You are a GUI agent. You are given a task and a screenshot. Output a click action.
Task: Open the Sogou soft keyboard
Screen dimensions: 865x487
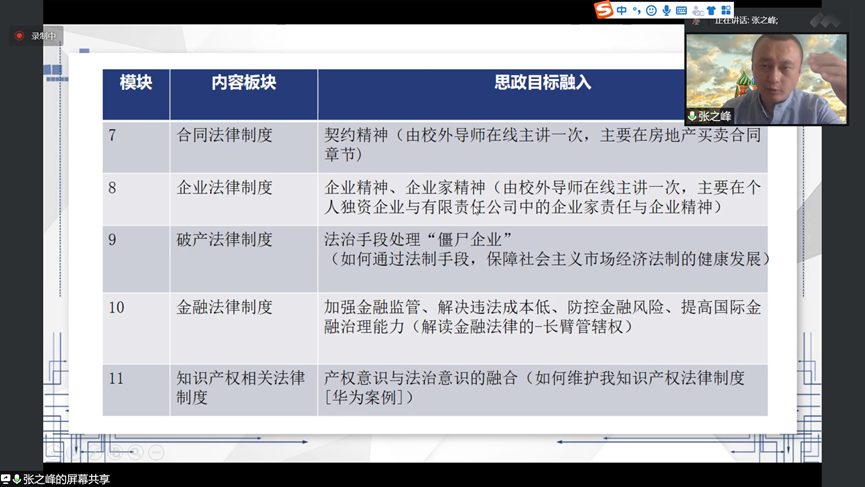681,10
